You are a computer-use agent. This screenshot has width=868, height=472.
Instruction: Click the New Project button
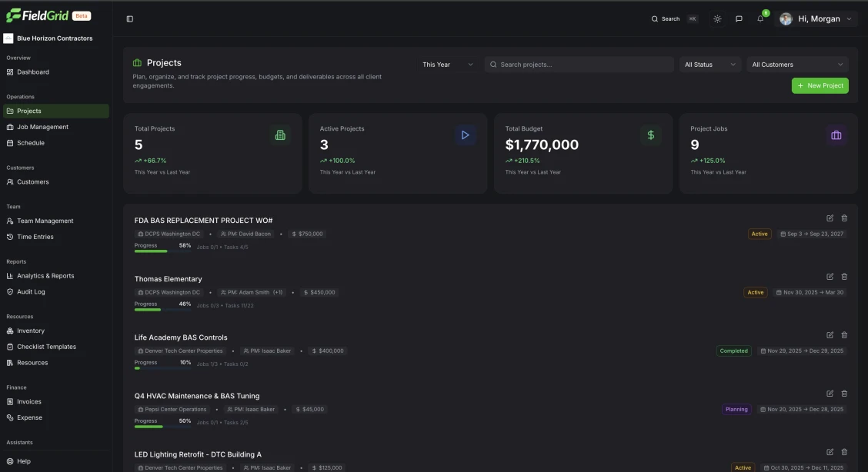pyautogui.click(x=820, y=85)
